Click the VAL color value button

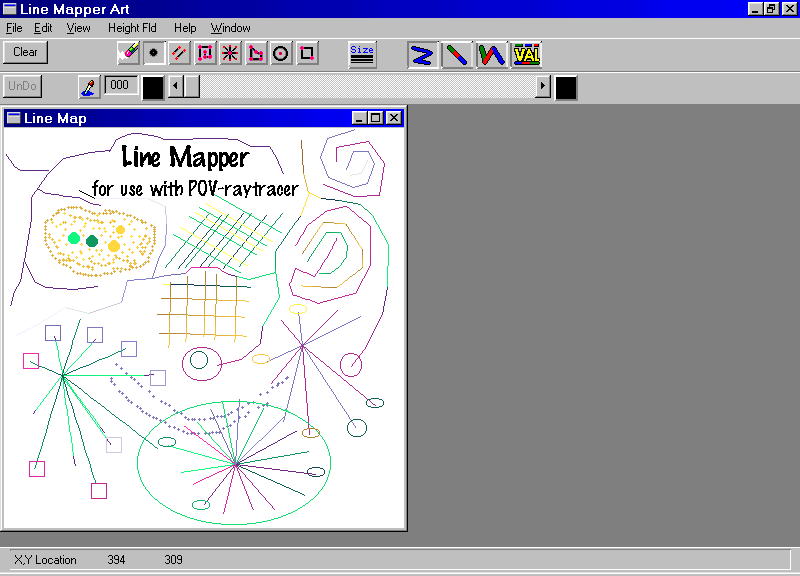pyautogui.click(x=527, y=55)
